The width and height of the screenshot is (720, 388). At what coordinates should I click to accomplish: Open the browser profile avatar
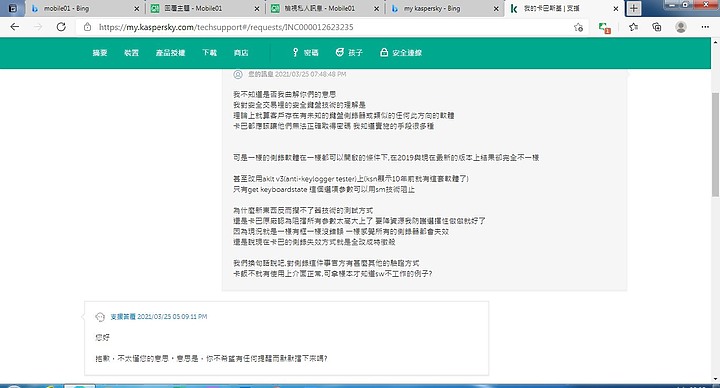pyautogui.click(x=681, y=27)
